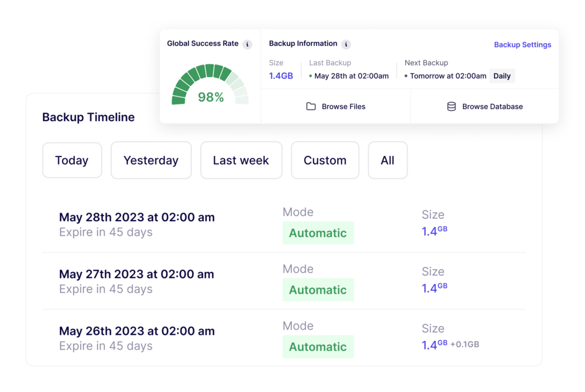Switch to the Yesterday tab
Image resolution: width=585 pixels, height=392 pixels.
pos(151,160)
